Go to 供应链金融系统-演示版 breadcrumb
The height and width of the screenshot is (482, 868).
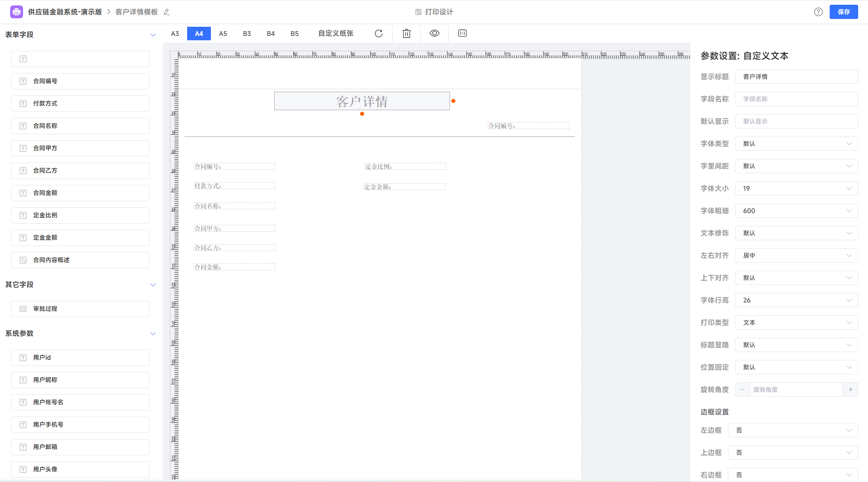click(x=65, y=12)
